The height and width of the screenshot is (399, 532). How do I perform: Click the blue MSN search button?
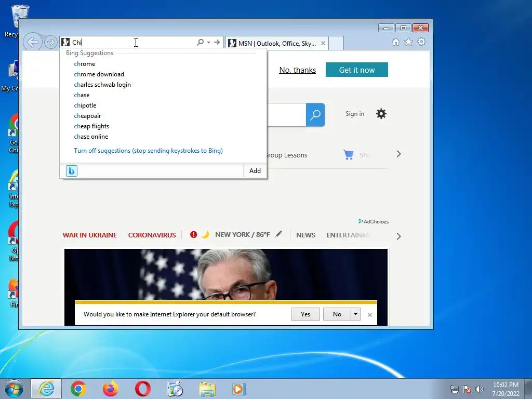click(315, 115)
